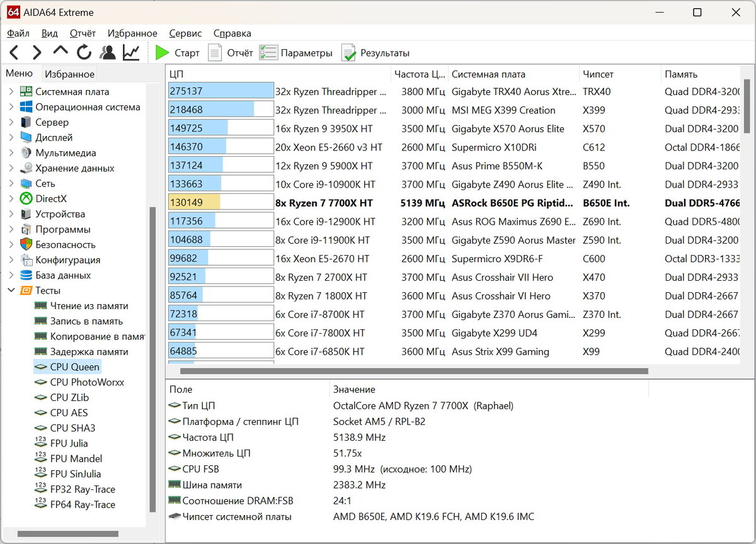Go up one level with up arrow icon

tap(60, 51)
